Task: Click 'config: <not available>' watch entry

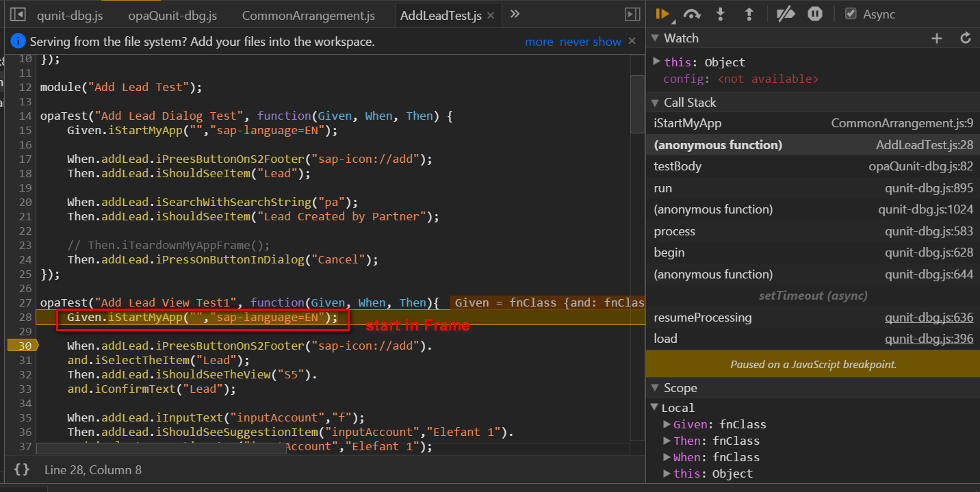Action: pos(740,79)
